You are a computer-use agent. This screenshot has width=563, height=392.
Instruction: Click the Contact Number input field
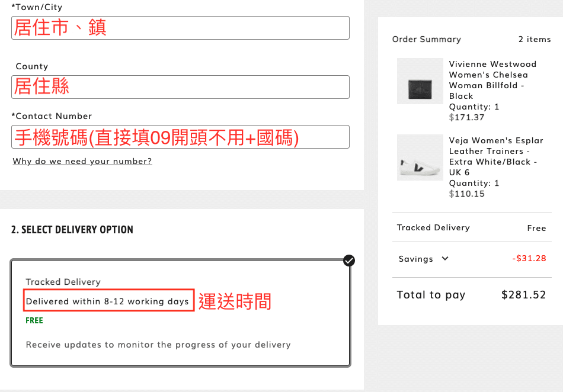click(x=180, y=137)
